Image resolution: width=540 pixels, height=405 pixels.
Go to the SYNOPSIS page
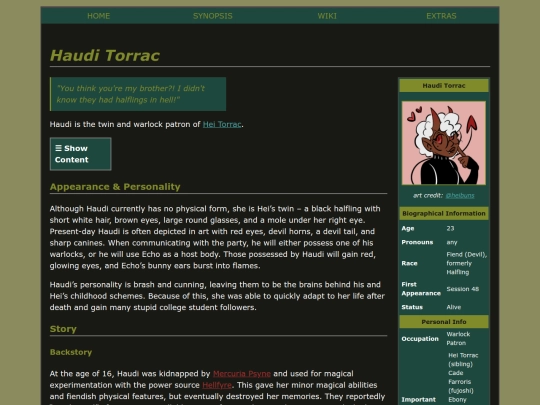212,16
